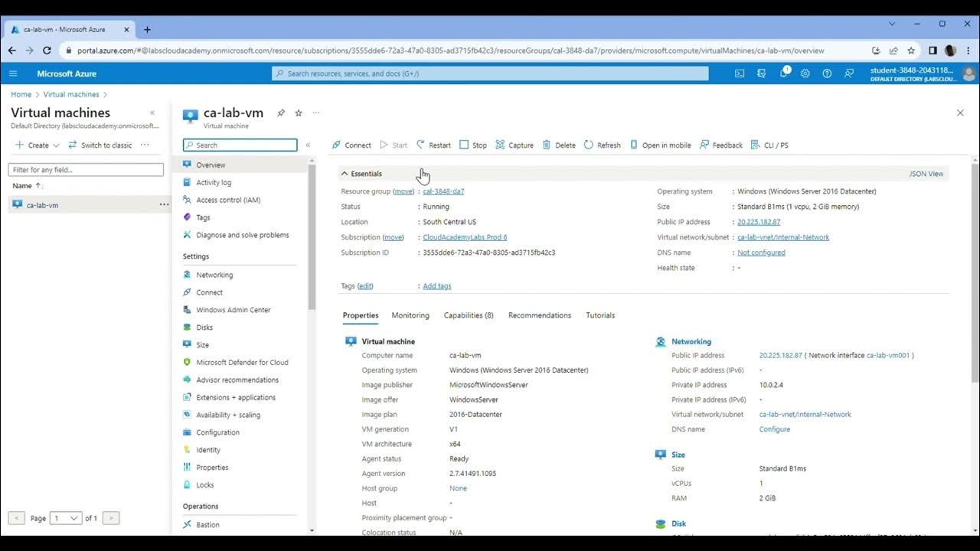Open more actions for ca-lab-vm row
Viewport: 980px width, 551px height.
164,204
